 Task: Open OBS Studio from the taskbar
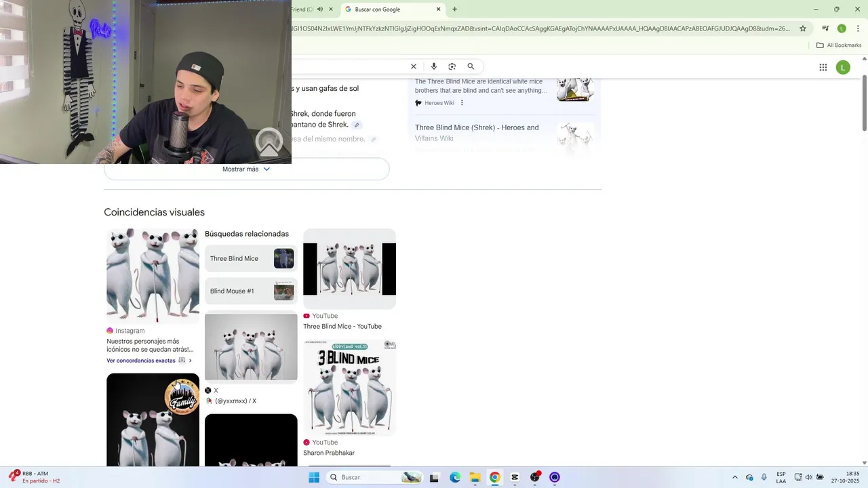pos(535,477)
